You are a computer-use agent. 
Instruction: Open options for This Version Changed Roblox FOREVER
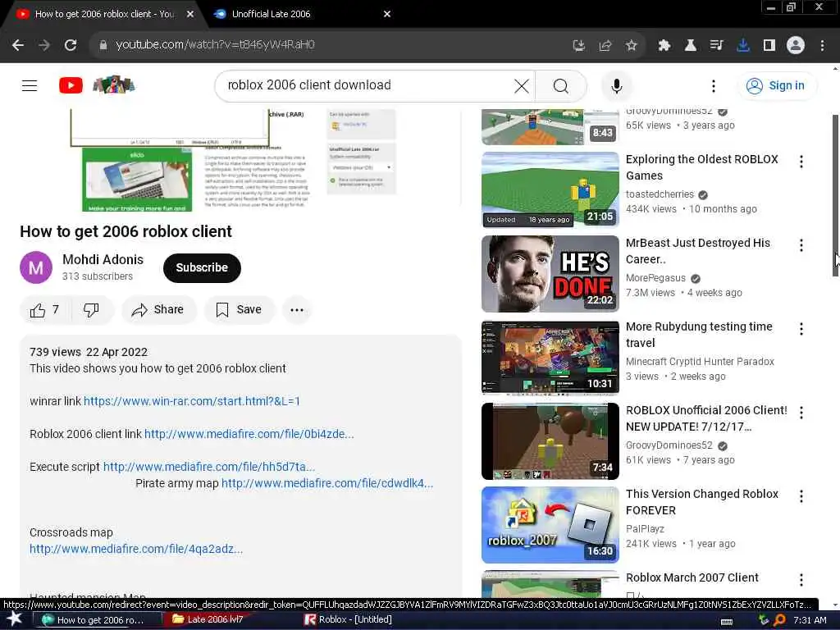(801, 496)
